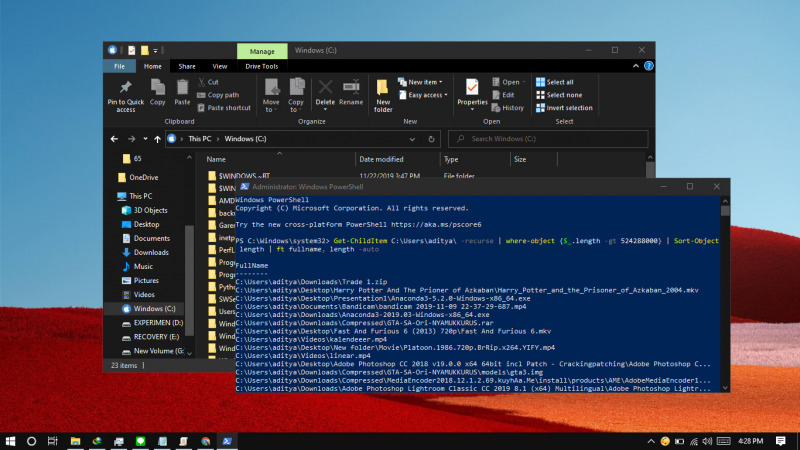Open Quick Access Toolbar customize dropdown
Screen dimensions: 800x450
tap(156, 51)
